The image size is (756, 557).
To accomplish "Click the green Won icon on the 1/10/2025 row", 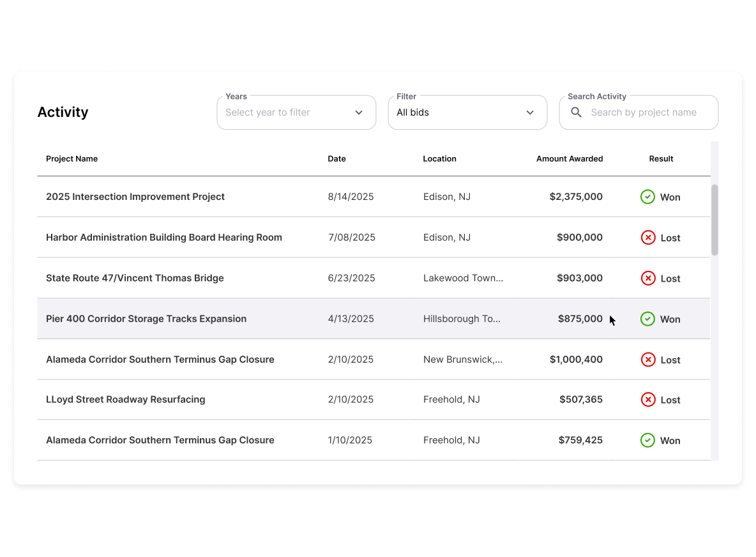I will (x=647, y=440).
